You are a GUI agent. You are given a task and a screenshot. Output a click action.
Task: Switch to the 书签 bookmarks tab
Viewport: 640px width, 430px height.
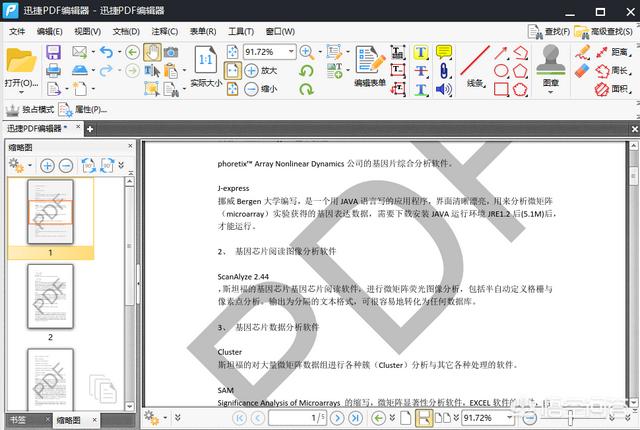point(18,419)
